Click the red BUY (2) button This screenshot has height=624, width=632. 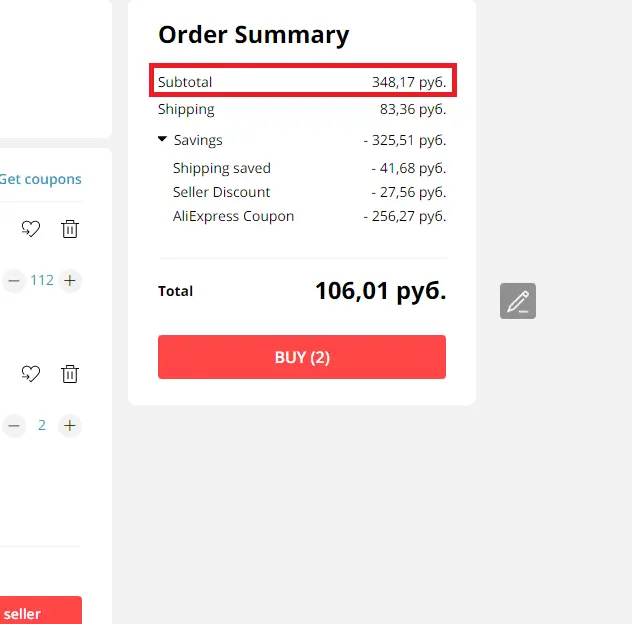tap(302, 357)
